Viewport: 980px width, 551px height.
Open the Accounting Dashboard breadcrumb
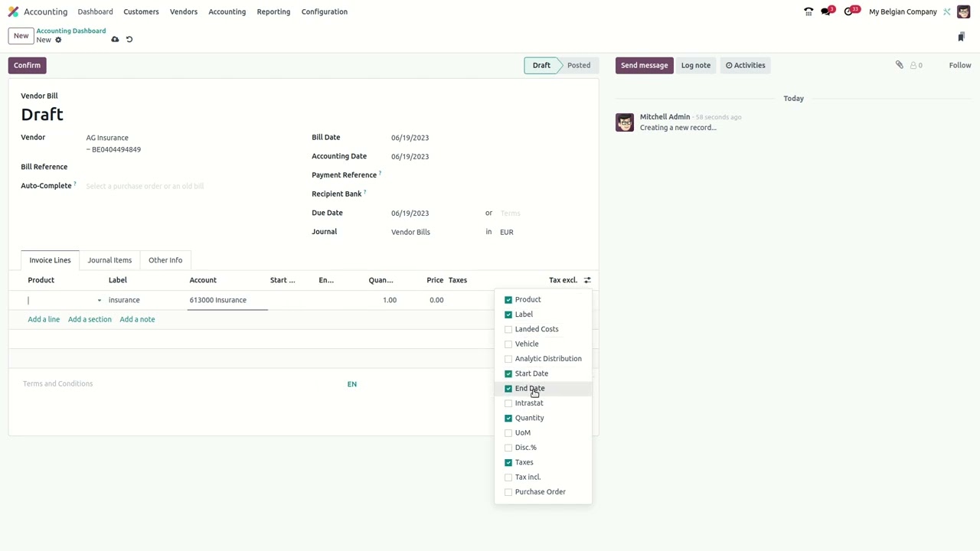(71, 31)
